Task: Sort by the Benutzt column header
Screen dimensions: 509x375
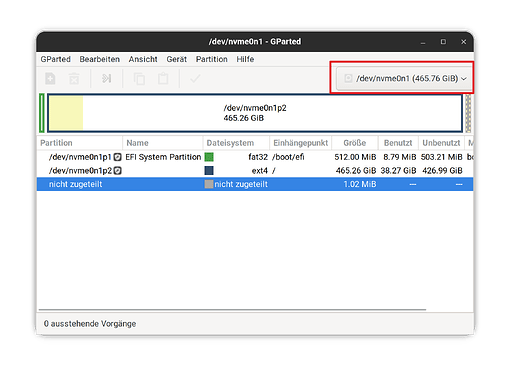Action: pos(398,143)
